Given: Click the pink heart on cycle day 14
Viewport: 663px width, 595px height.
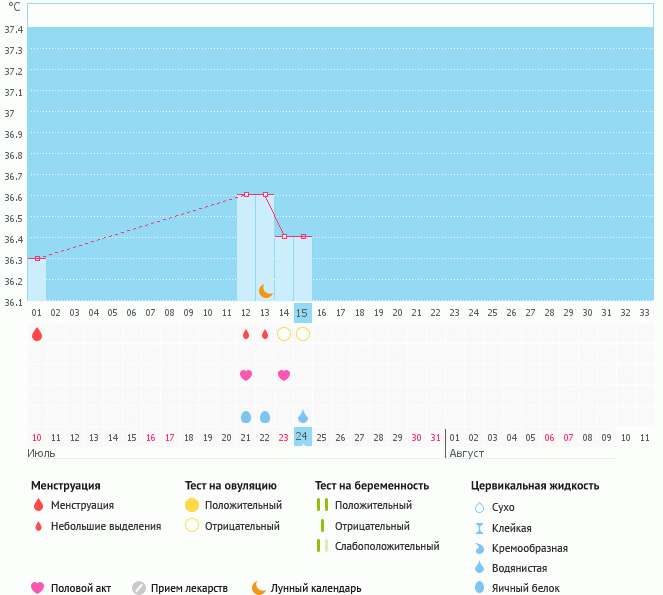Looking at the screenshot, I should point(284,375).
